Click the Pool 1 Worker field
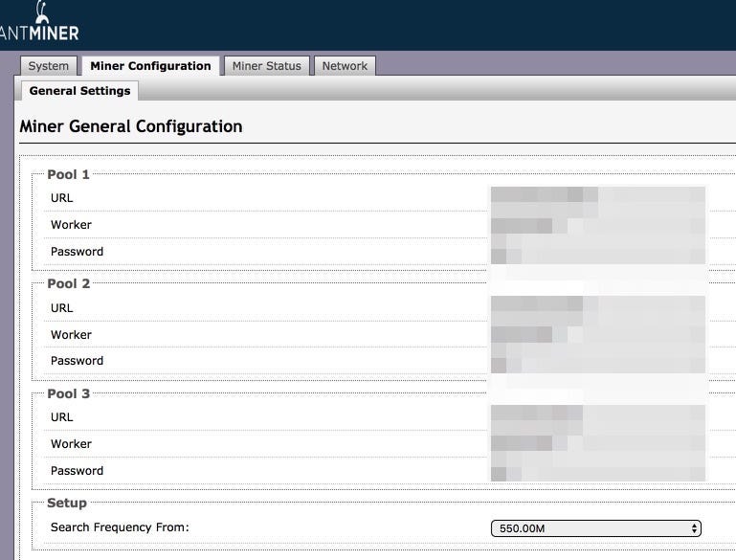The height and width of the screenshot is (560, 736). (597, 226)
